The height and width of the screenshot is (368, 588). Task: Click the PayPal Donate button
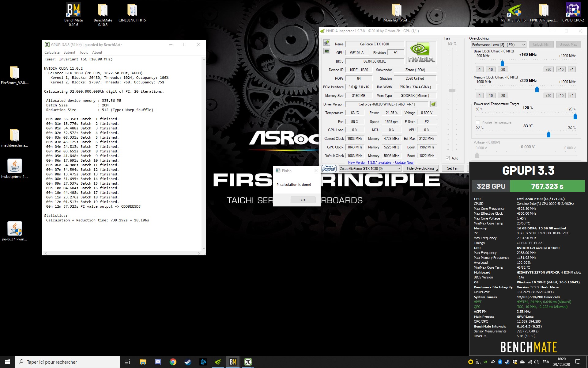pyautogui.click(x=329, y=168)
